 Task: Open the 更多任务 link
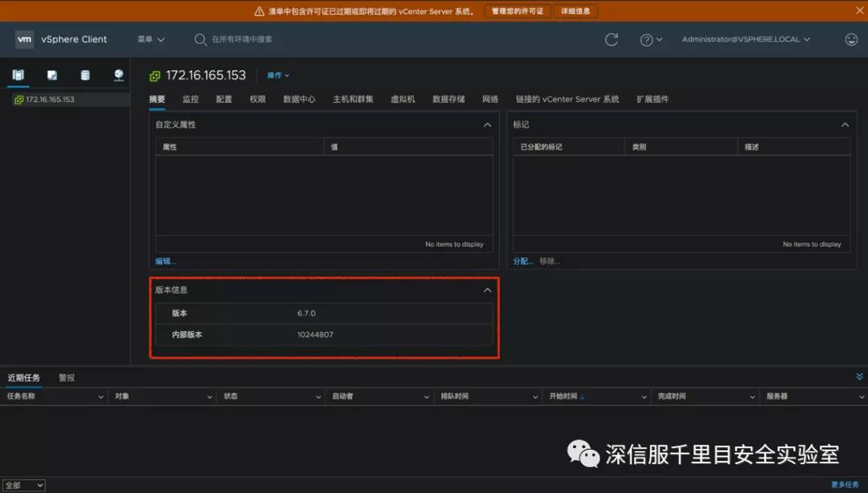[845, 485]
